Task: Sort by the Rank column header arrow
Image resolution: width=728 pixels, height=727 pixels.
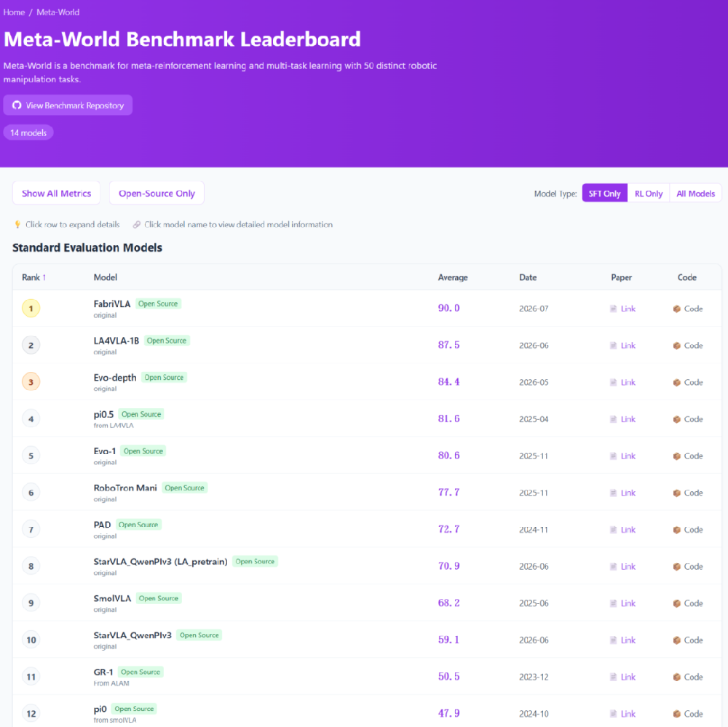Action: (44, 277)
